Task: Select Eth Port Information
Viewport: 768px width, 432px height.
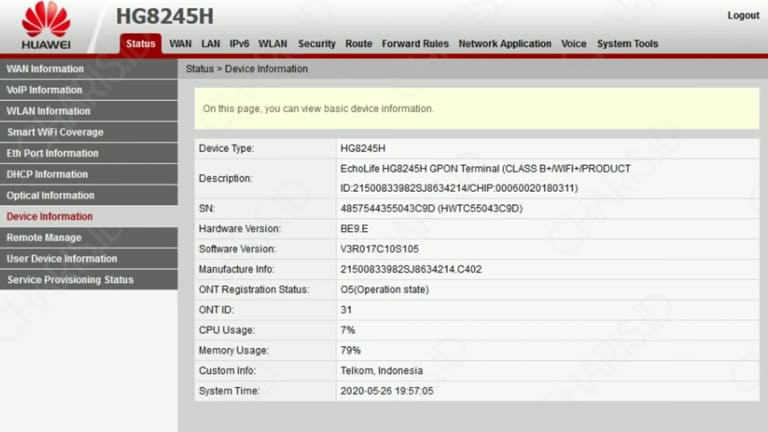Action: 89,153
